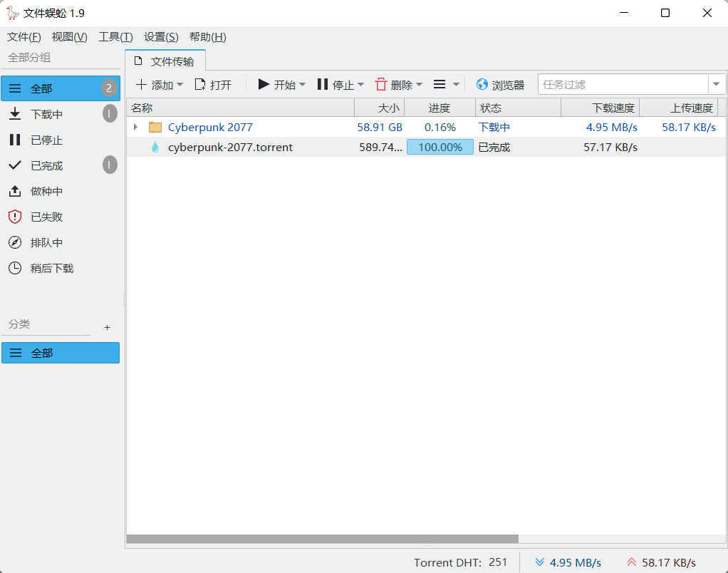
Task: Open the 停止 dropdown arrow
Action: point(360,85)
